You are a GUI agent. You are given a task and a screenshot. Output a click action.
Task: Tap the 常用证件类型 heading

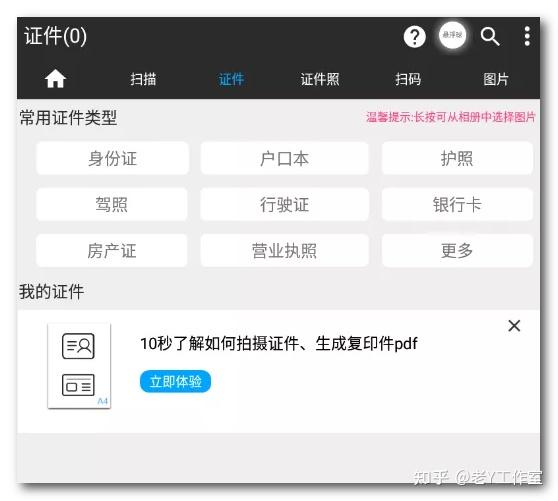click(x=68, y=117)
